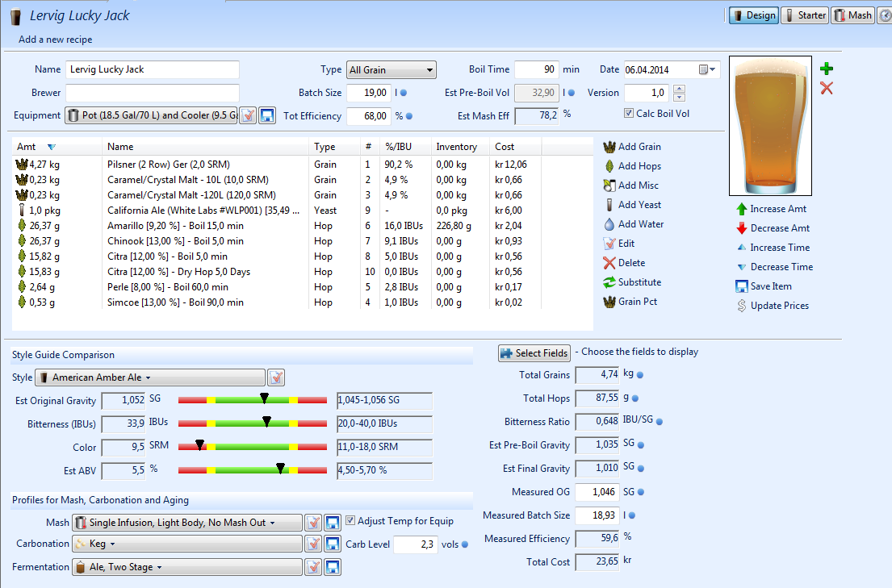
Task: Click the Add Yeast icon
Action: tap(609, 205)
